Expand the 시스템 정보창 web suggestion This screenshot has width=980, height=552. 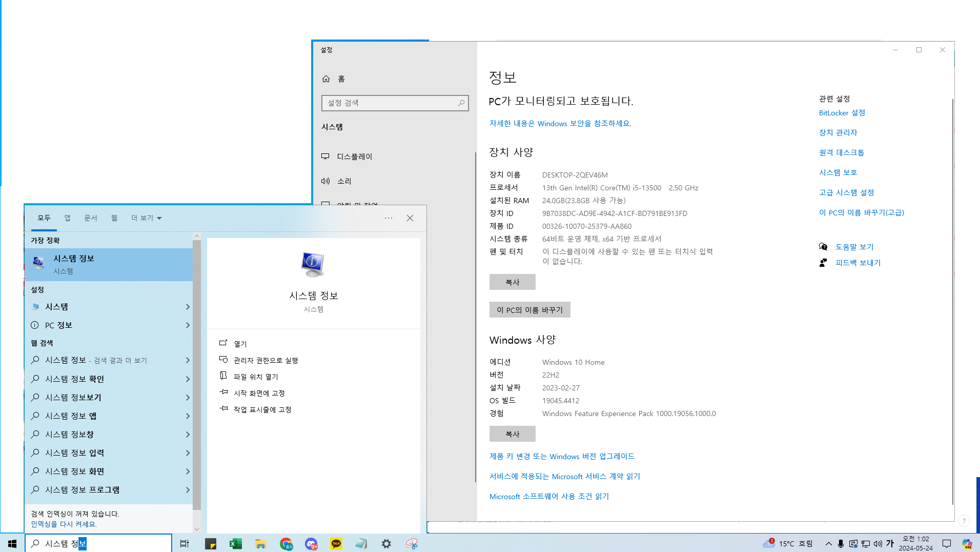click(188, 435)
